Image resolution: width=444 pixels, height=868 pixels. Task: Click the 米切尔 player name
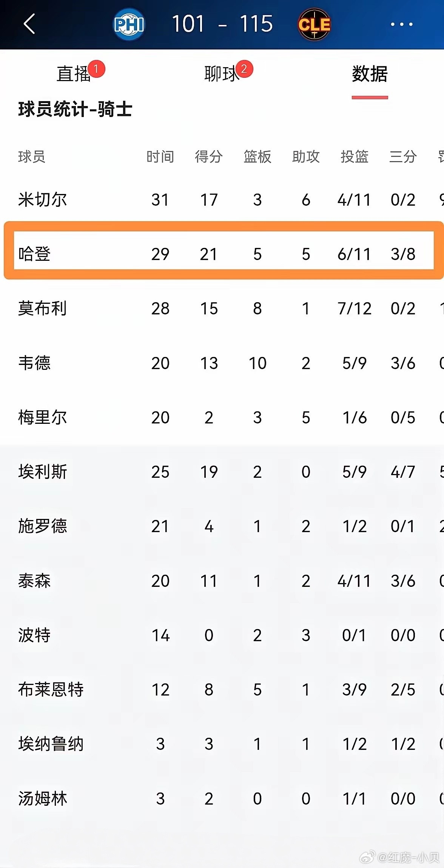(x=42, y=200)
